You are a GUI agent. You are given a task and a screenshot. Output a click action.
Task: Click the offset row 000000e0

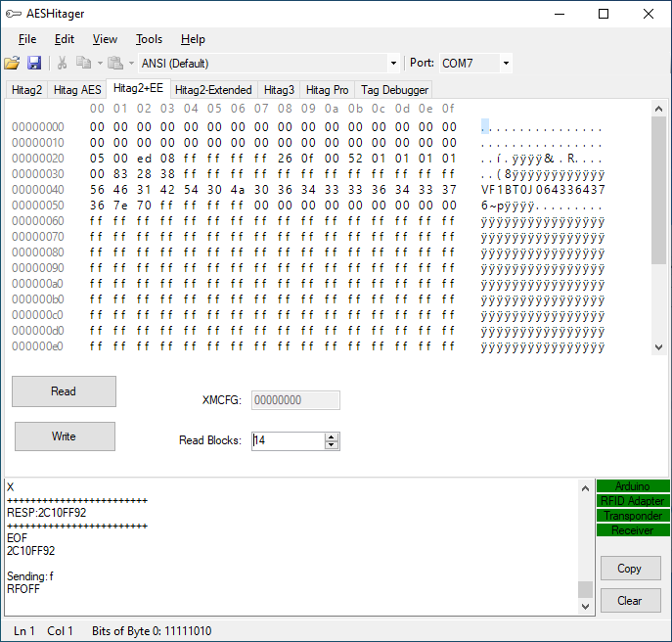[x=38, y=346]
